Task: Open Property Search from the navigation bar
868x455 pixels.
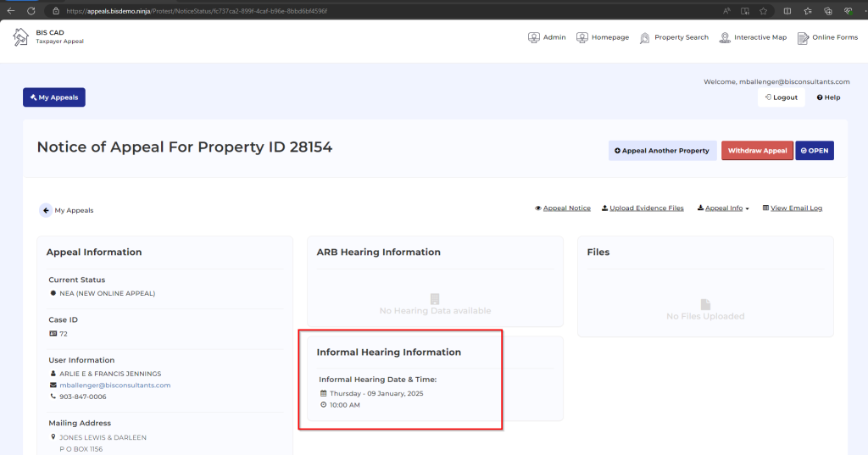Action: coord(674,37)
